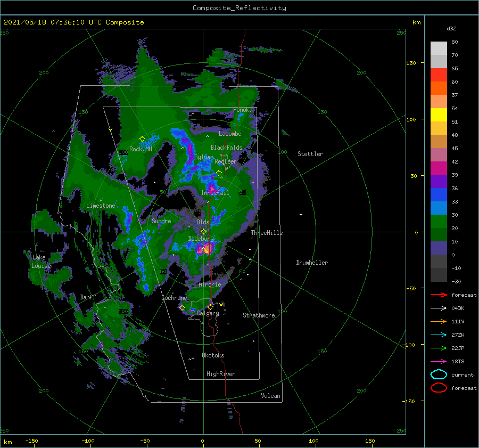Click the Cochrane city label
The image size is (479, 448).
pos(174,298)
